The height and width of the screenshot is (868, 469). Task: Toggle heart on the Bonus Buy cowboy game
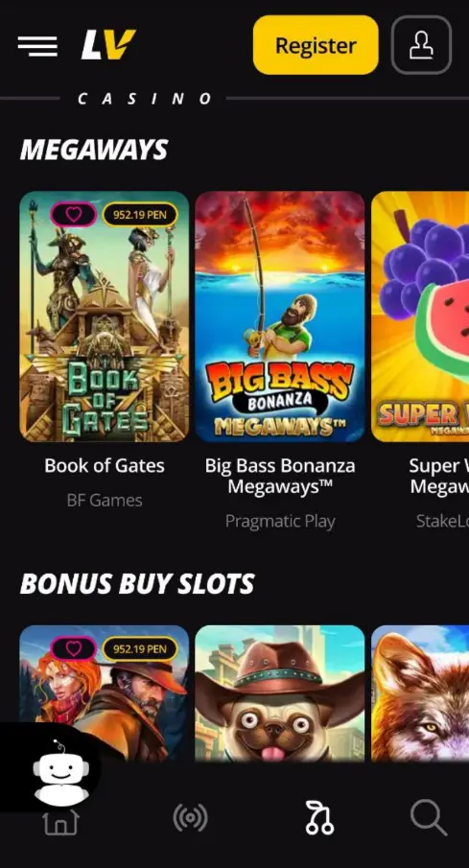click(74, 648)
